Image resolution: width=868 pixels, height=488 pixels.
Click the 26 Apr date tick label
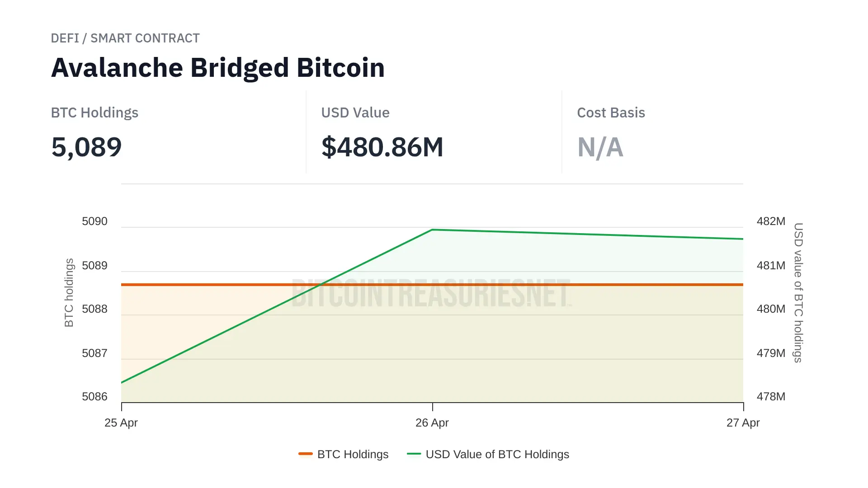tap(432, 423)
